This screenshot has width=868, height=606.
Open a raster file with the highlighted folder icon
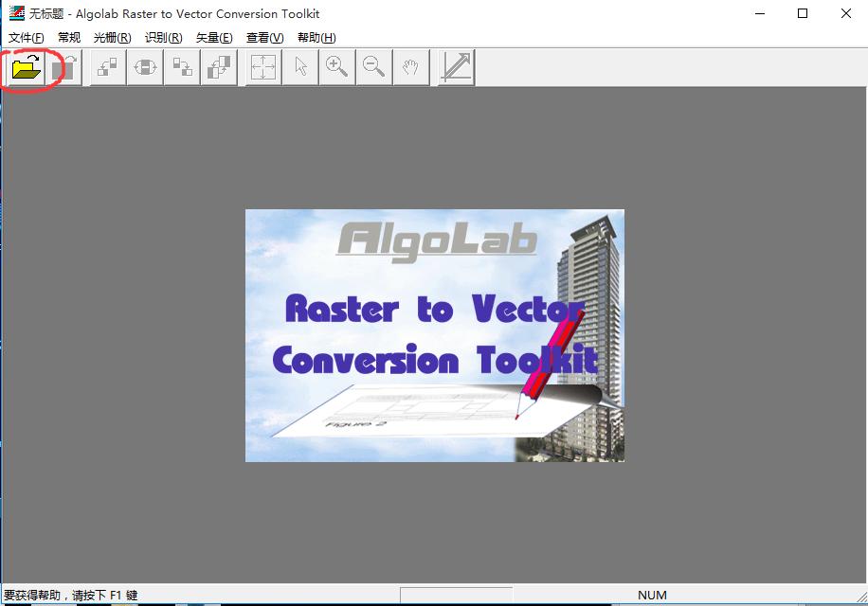point(24,66)
